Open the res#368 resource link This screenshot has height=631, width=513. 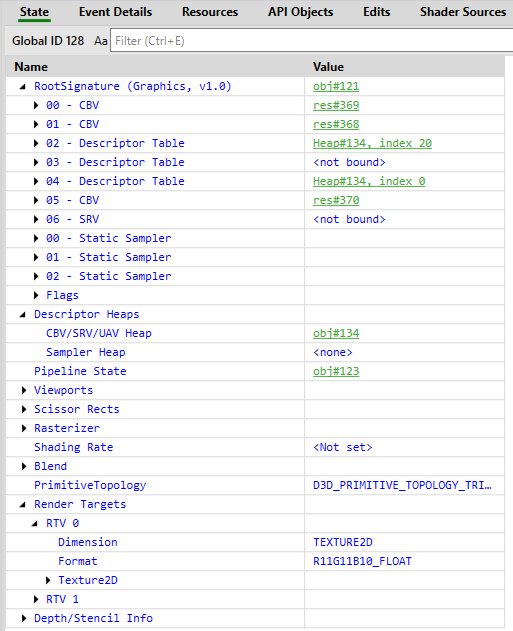[x=336, y=124]
